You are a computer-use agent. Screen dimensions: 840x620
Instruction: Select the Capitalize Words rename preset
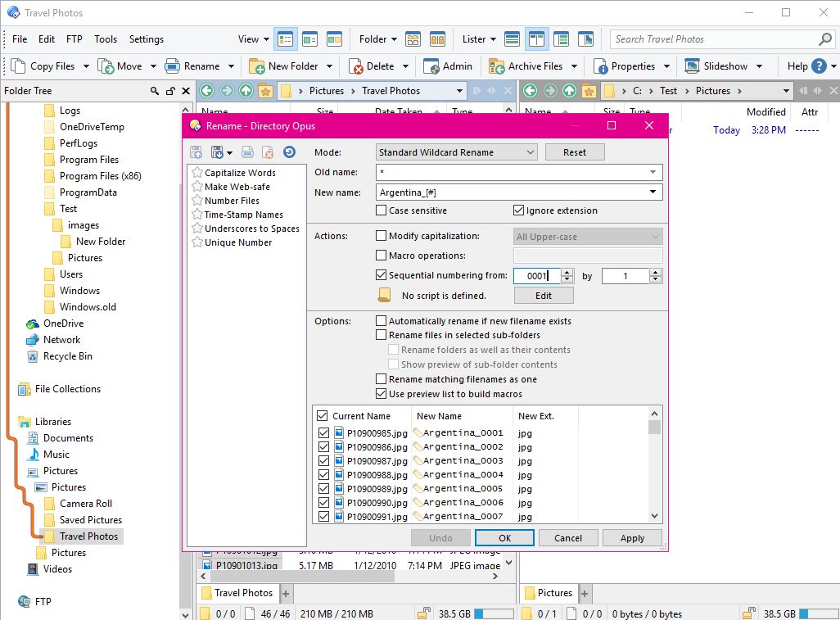239,172
